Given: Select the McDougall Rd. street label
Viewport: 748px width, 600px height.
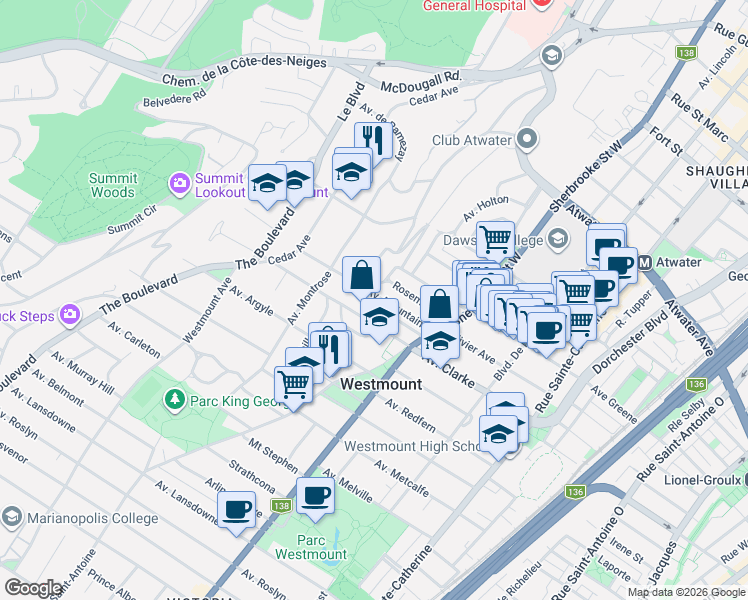Looking at the screenshot, I should [x=421, y=81].
